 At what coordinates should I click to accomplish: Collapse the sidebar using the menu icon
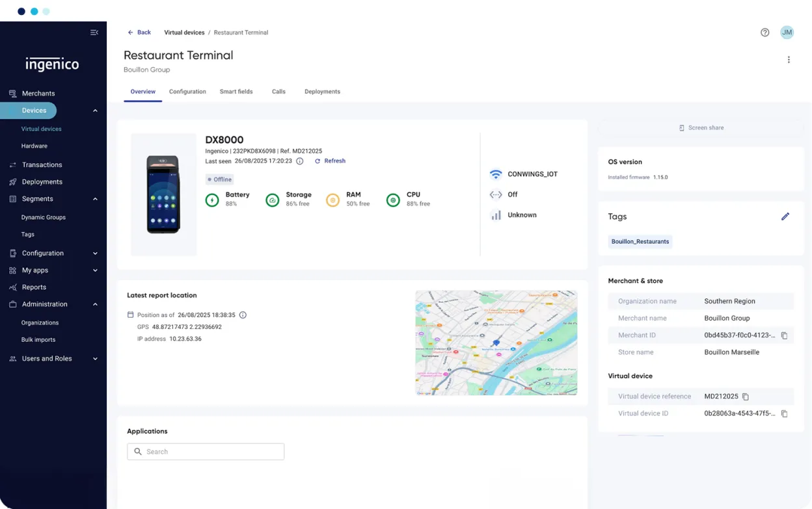click(94, 33)
